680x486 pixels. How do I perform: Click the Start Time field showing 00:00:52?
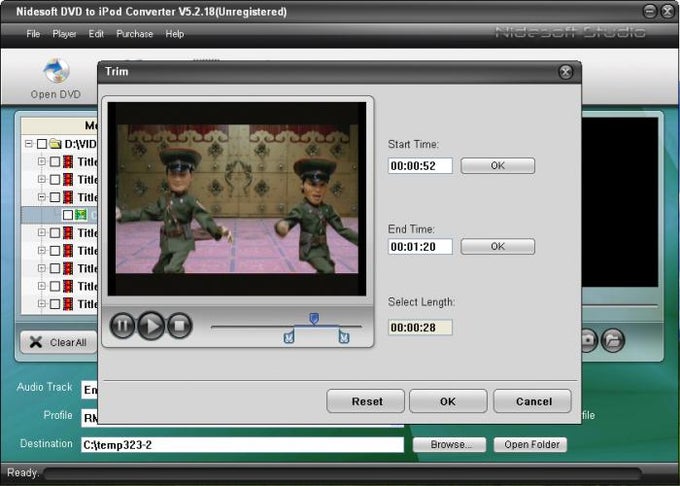tap(420, 166)
